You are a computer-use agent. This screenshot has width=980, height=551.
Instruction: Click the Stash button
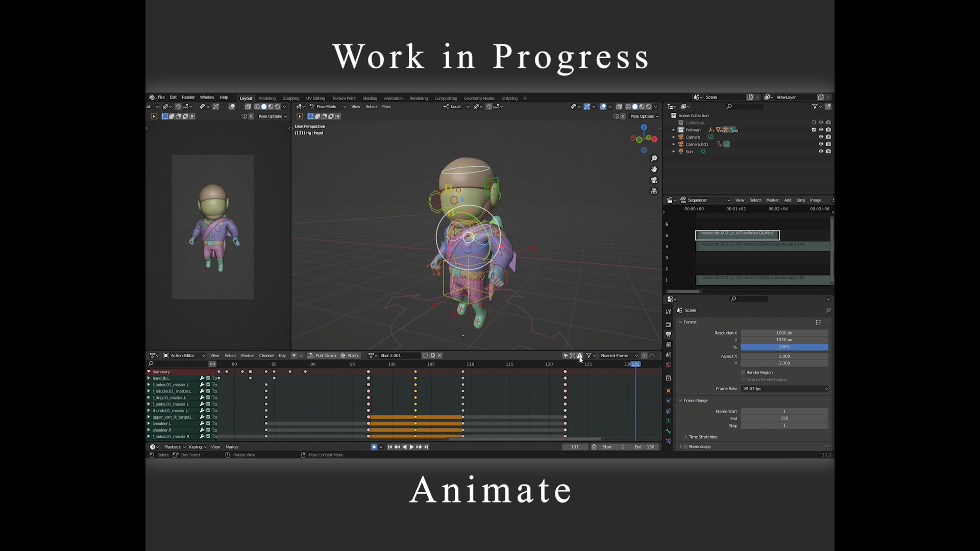coord(350,356)
